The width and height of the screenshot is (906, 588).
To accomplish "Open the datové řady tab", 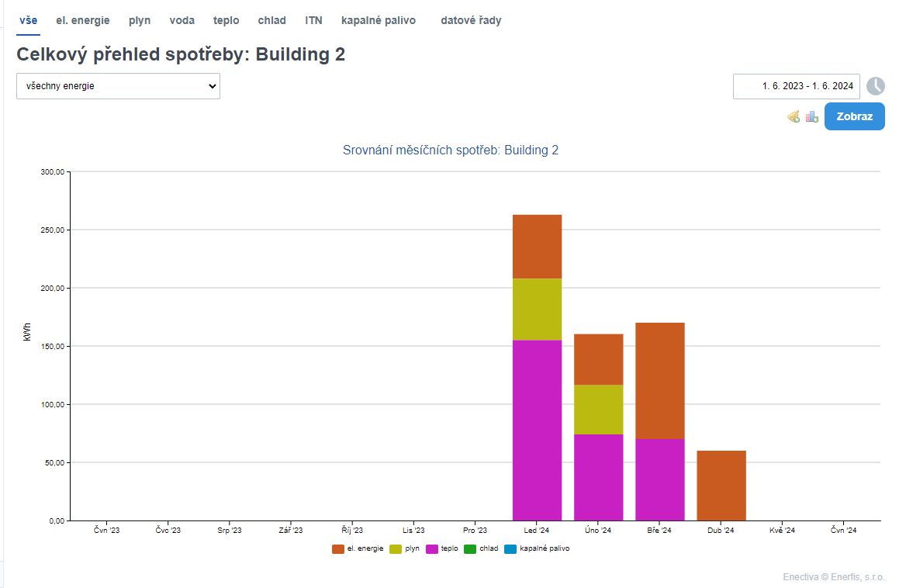I will point(471,20).
